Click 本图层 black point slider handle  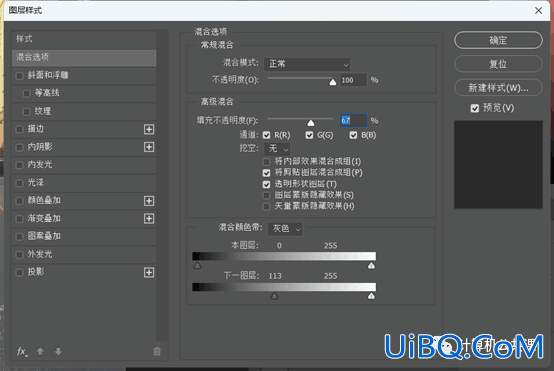(x=198, y=266)
